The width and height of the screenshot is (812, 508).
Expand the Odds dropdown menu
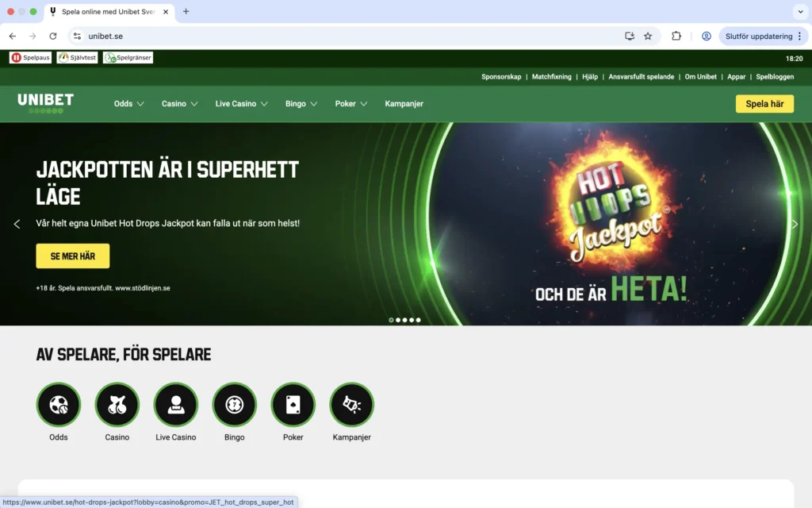(128, 103)
